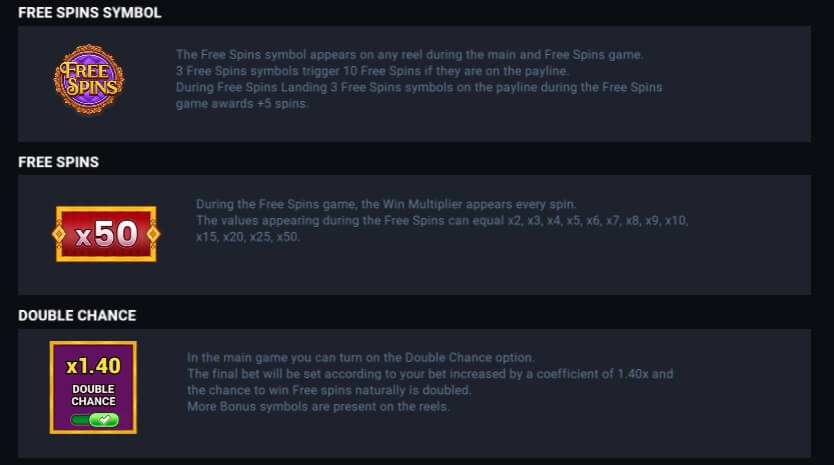Click the purple Free Spins symbol icon
834x465 pixels.
click(89, 79)
